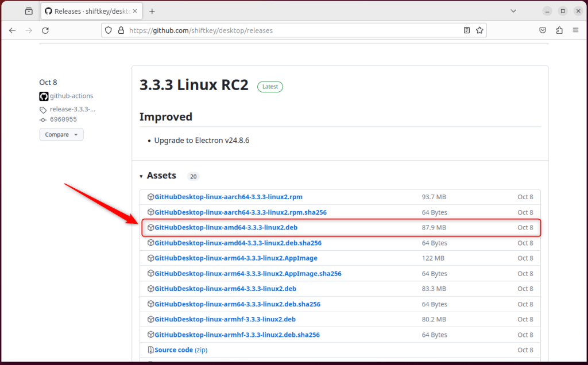588x365 pixels.
Task: Open the Firefox hamburger menu
Action: (x=575, y=30)
